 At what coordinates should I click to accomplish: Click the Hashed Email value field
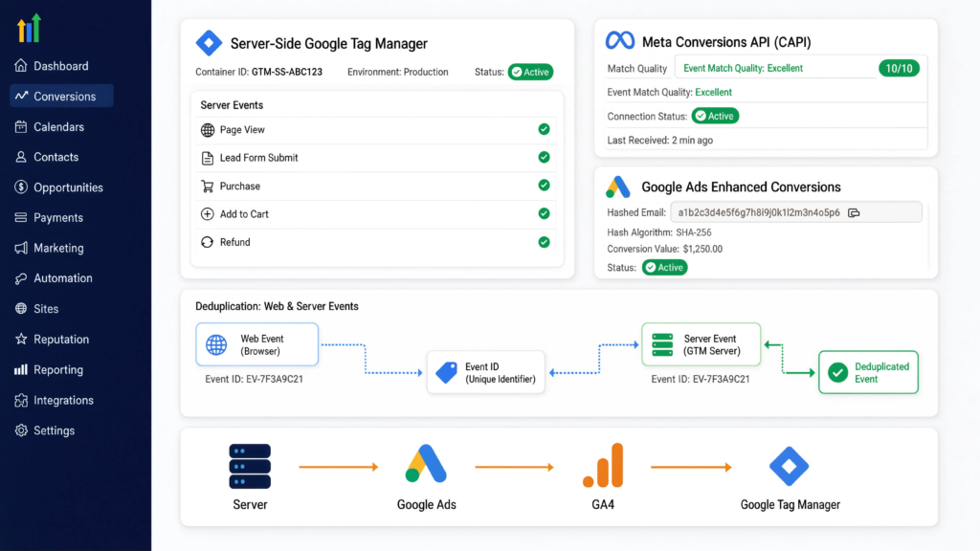(x=795, y=212)
